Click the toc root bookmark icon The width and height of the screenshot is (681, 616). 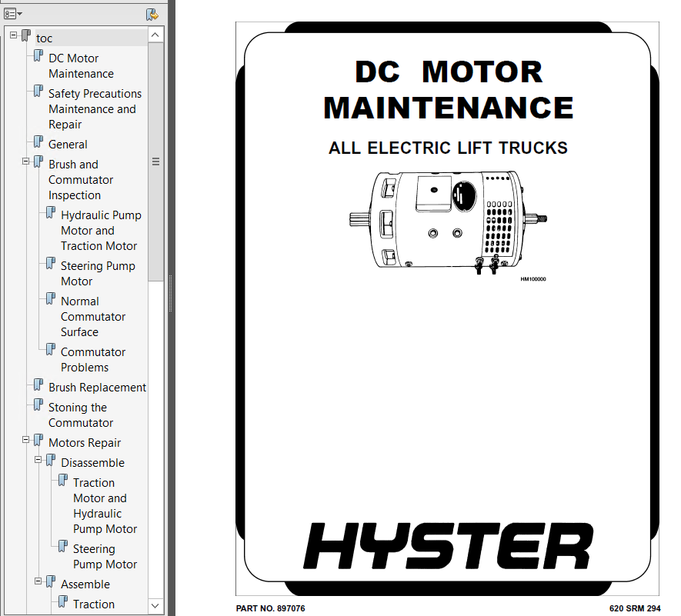click(26, 35)
